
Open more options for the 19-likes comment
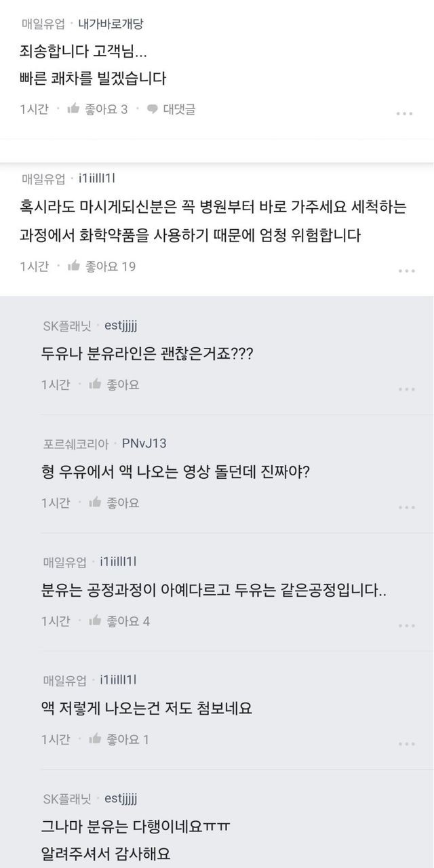[x=406, y=271]
